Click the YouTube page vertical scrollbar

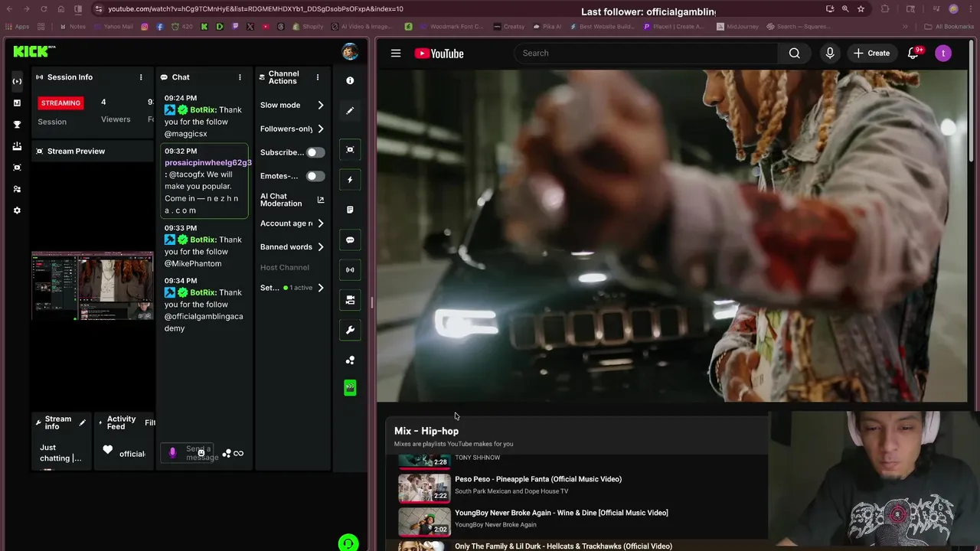972,99
